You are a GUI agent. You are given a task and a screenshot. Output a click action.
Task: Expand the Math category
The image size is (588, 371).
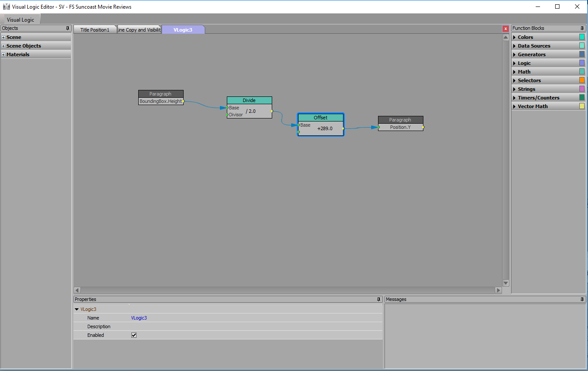click(515, 72)
